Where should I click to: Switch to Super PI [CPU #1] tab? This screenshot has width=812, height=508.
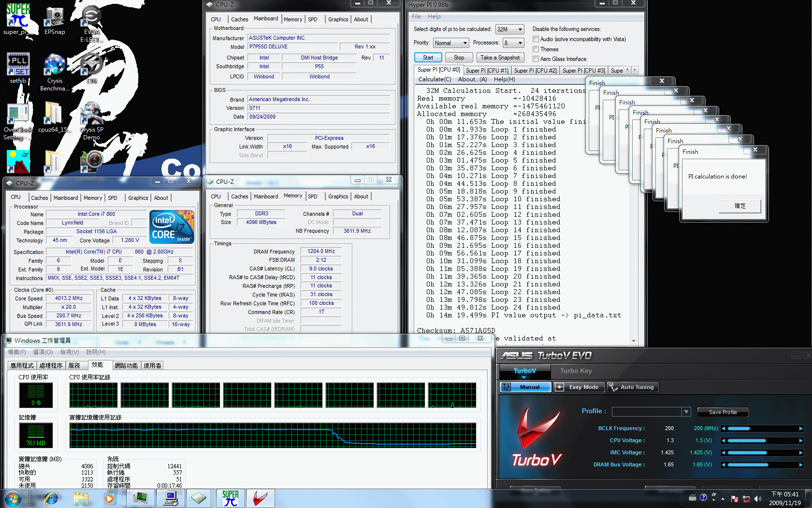tap(487, 71)
